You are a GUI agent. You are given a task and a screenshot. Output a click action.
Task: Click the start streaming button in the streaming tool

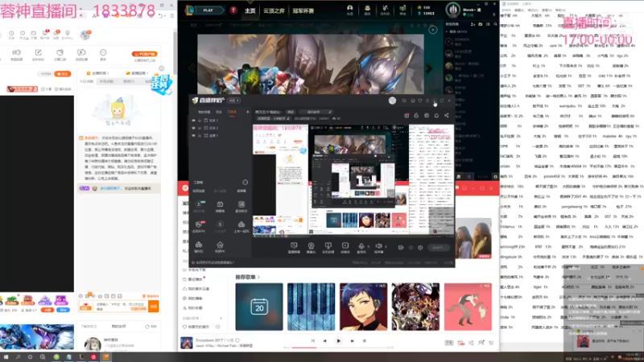(x=438, y=248)
